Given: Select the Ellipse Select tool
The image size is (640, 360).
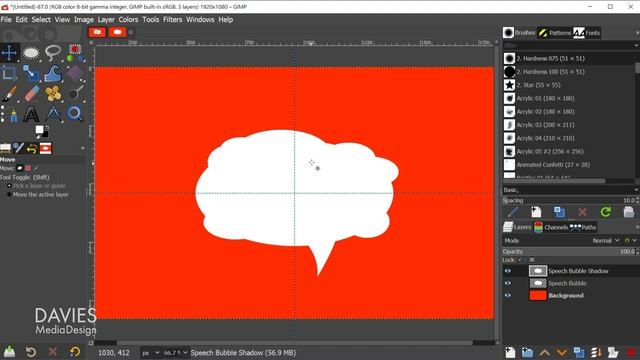Looking at the screenshot, I should click(x=31, y=53).
